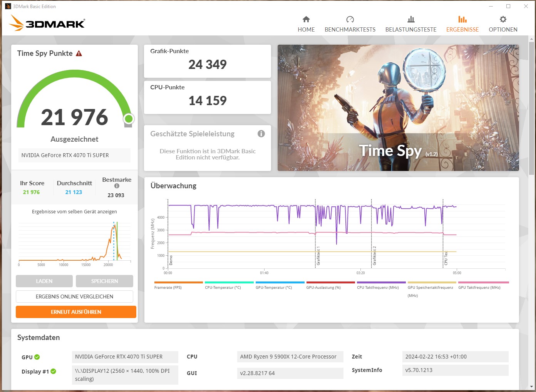The height and width of the screenshot is (392, 536).
Task: Click the green check next to Display #1
Action: [54, 371]
